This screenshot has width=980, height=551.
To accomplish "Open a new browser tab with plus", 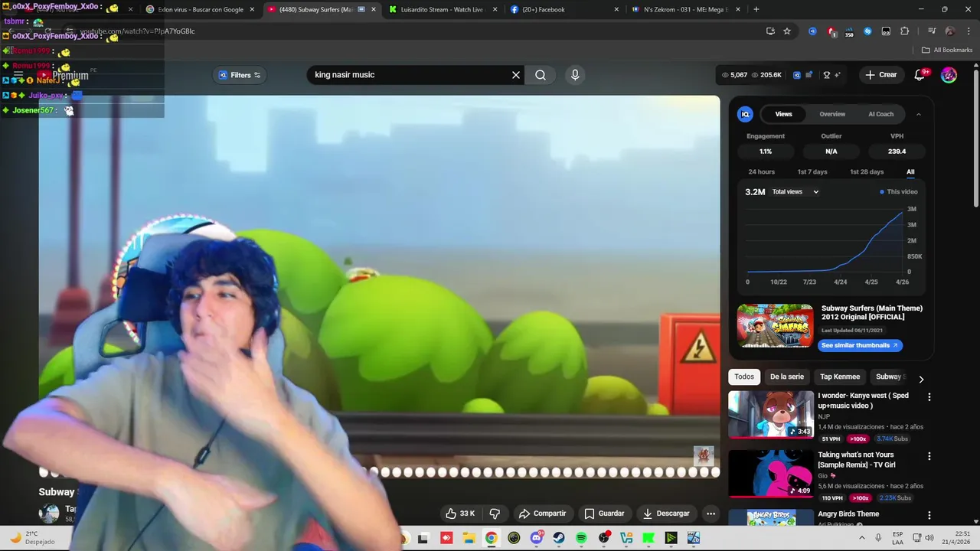I will 756,9.
